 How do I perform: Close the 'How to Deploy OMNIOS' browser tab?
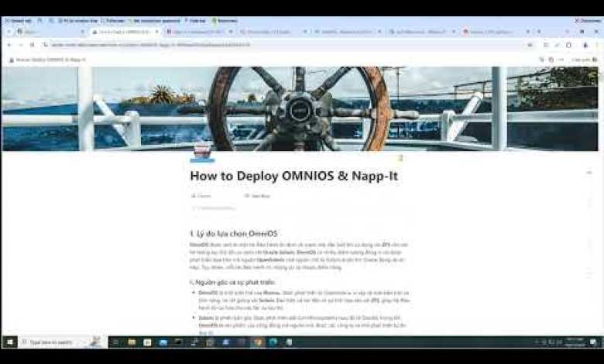point(156,32)
